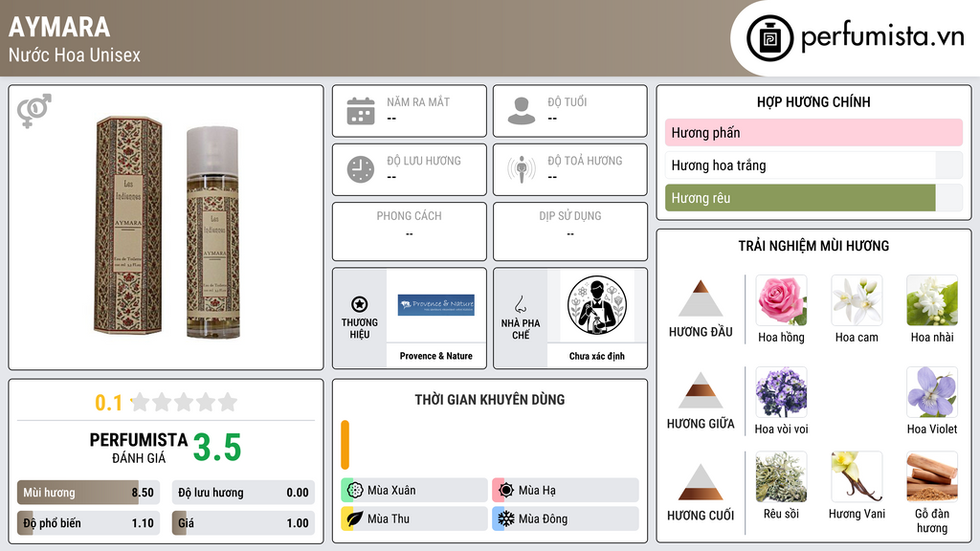Open the Hoa vòi voi heliotrope image

click(x=781, y=392)
